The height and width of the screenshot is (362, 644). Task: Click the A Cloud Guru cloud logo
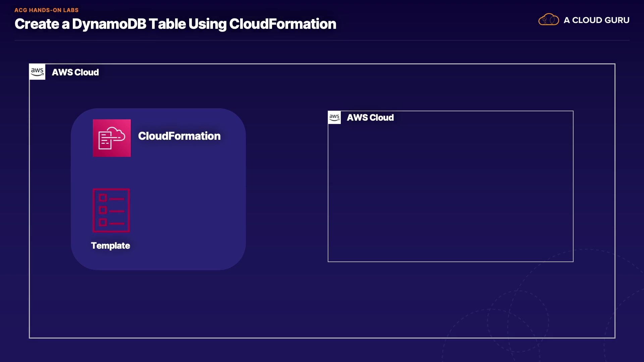click(548, 19)
